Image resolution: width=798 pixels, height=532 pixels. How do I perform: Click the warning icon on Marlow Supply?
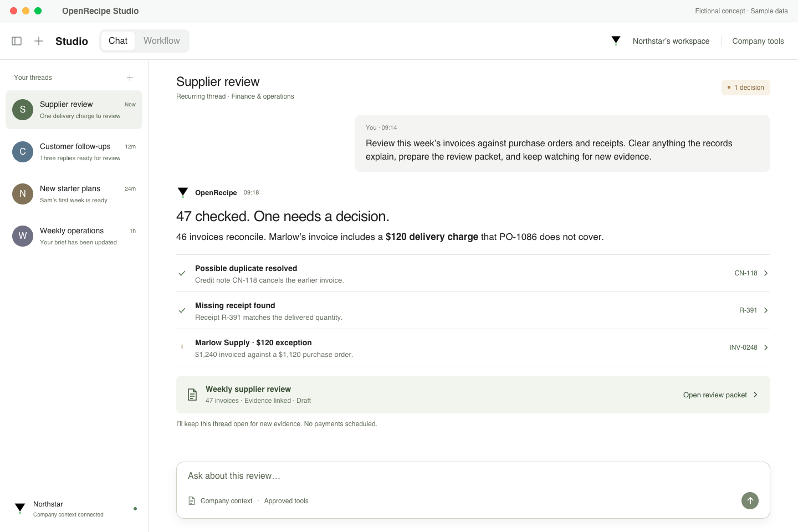click(182, 347)
